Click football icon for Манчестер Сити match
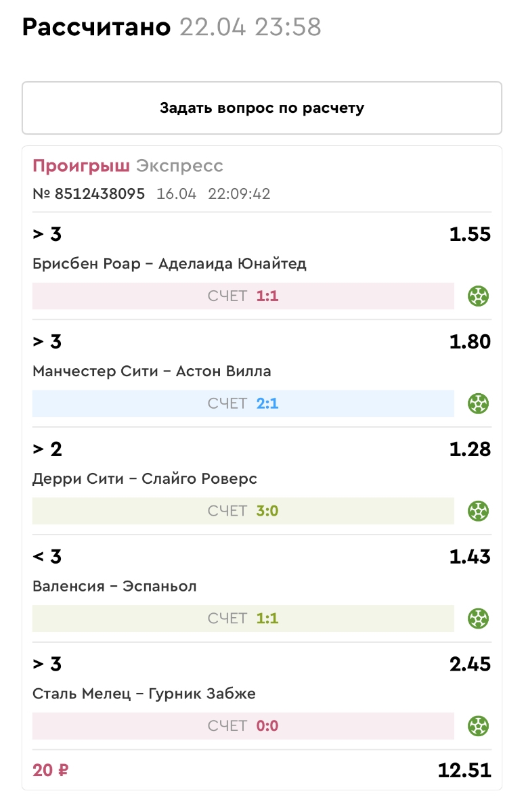Image resolution: width=524 pixels, height=812 pixels. tap(479, 403)
